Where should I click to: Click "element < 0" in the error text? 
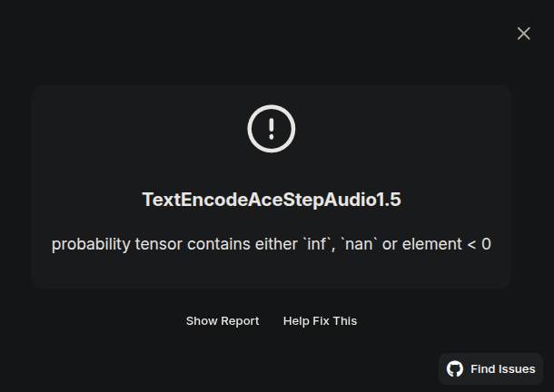(x=446, y=244)
